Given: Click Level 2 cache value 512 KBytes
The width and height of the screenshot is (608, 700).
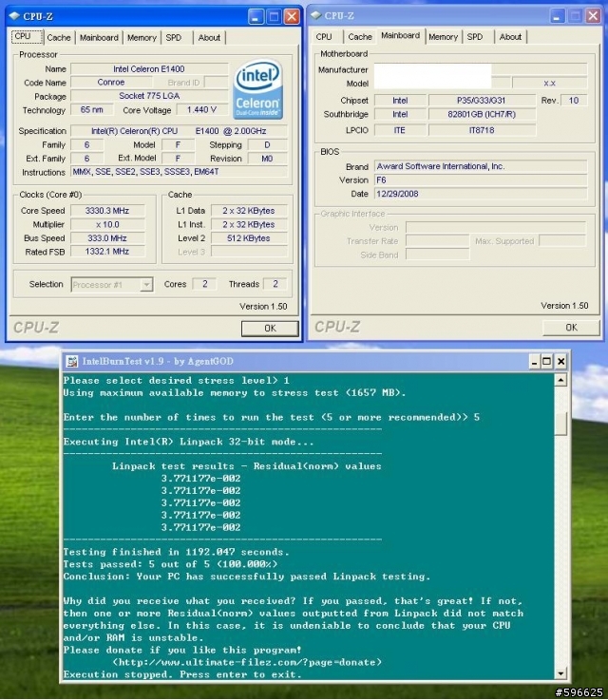Looking at the screenshot, I should coord(249,238).
